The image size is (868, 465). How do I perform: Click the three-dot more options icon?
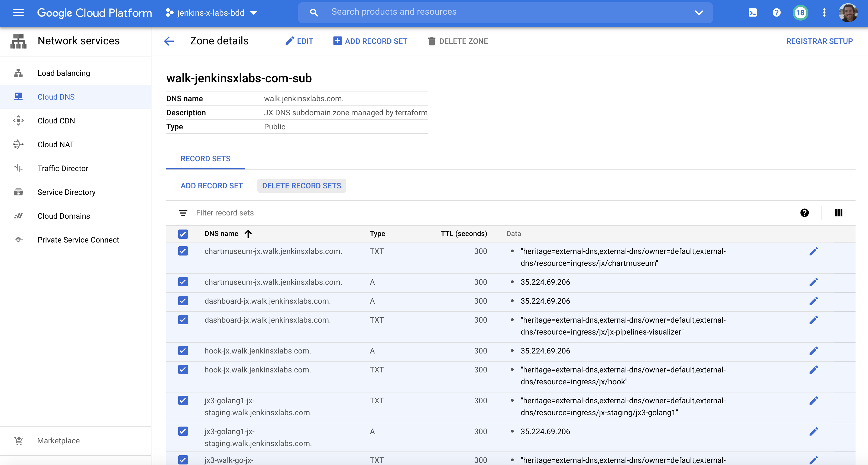824,13
